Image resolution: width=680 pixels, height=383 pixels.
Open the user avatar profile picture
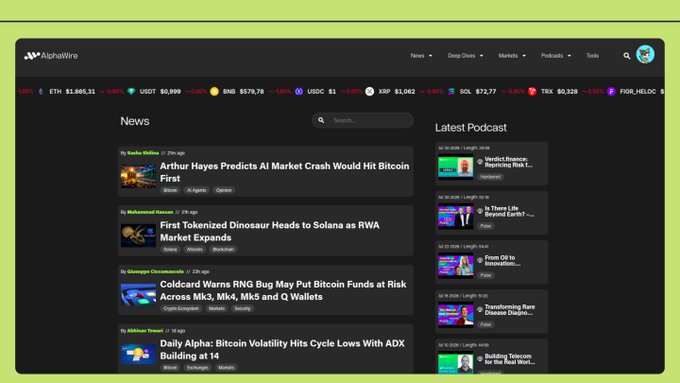click(x=645, y=55)
